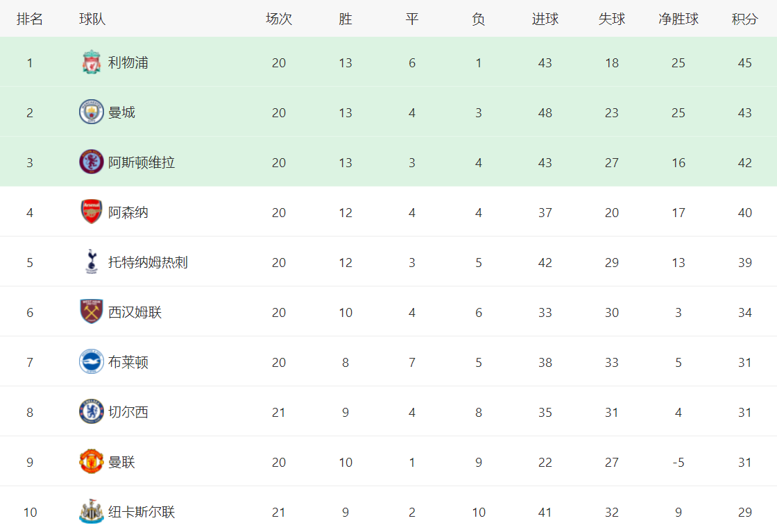Click the Arsenal cannon badge
Viewport: 777px width, 532px height.
[91, 212]
